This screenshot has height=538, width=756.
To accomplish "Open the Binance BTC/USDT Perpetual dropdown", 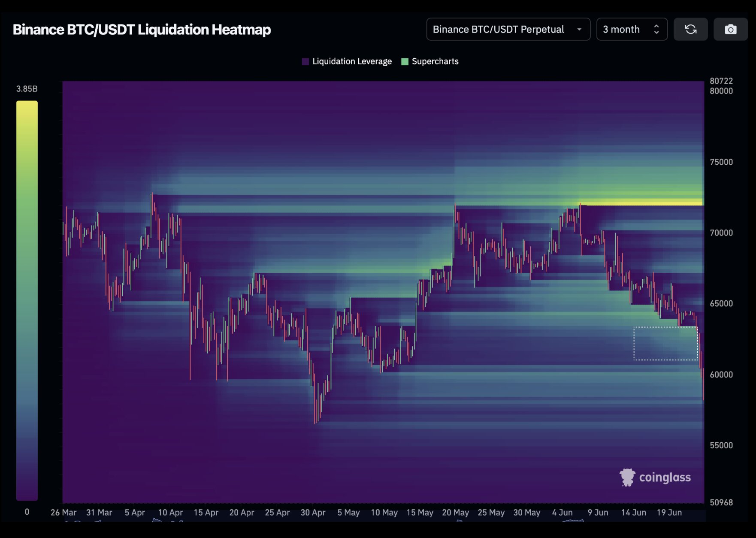I will (x=508, y=29).
